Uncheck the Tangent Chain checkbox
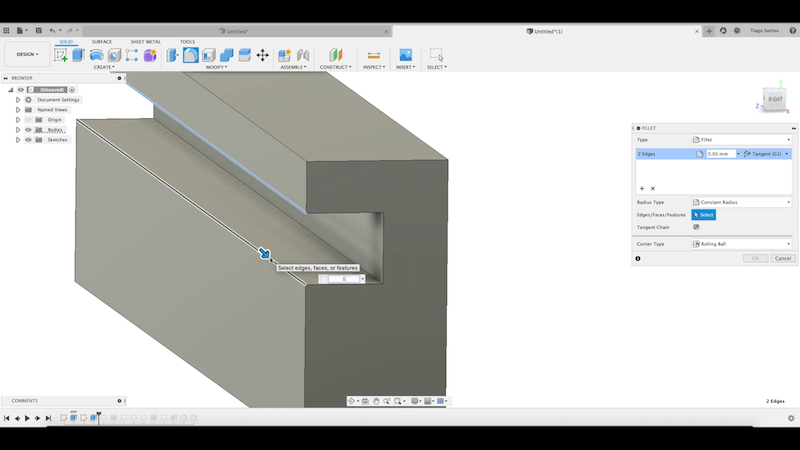This screenshot has height=450, width=800. click(x=696, y=227)
